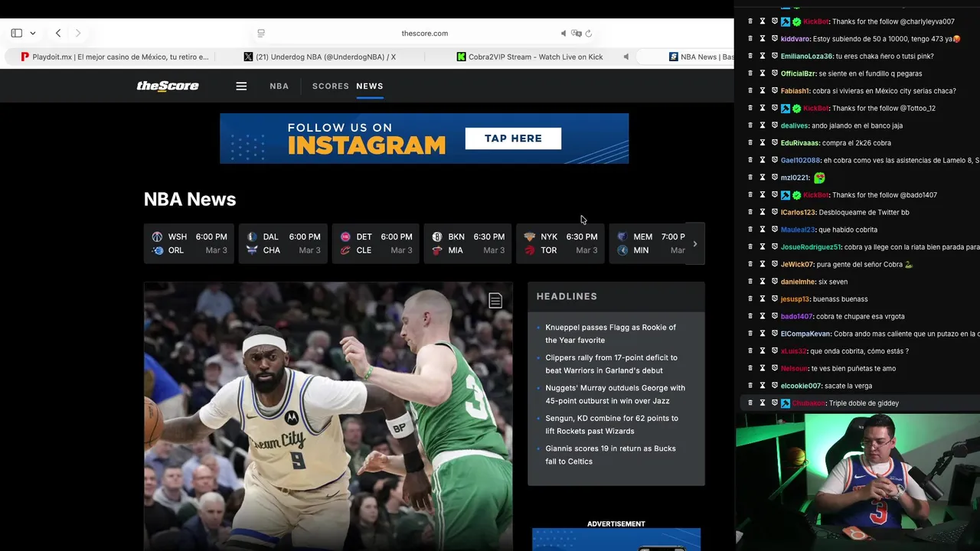Click 'Triple doble de giddey' chat message

tap(864, 403)
